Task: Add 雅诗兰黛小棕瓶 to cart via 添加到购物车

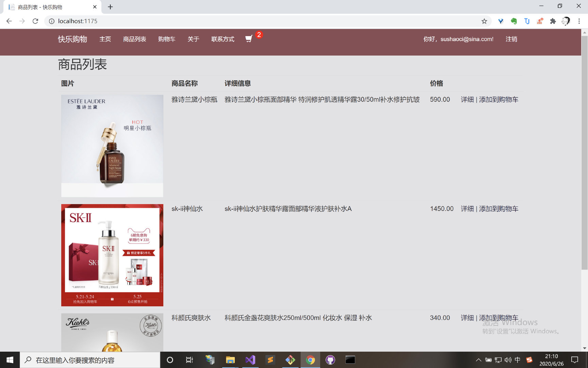Action: (499, 99)
